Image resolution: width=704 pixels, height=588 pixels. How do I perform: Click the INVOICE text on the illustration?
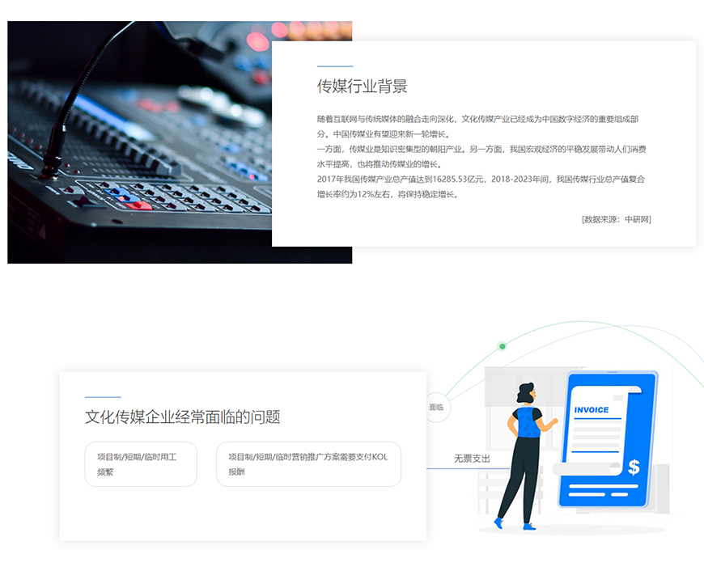(592, 410)
